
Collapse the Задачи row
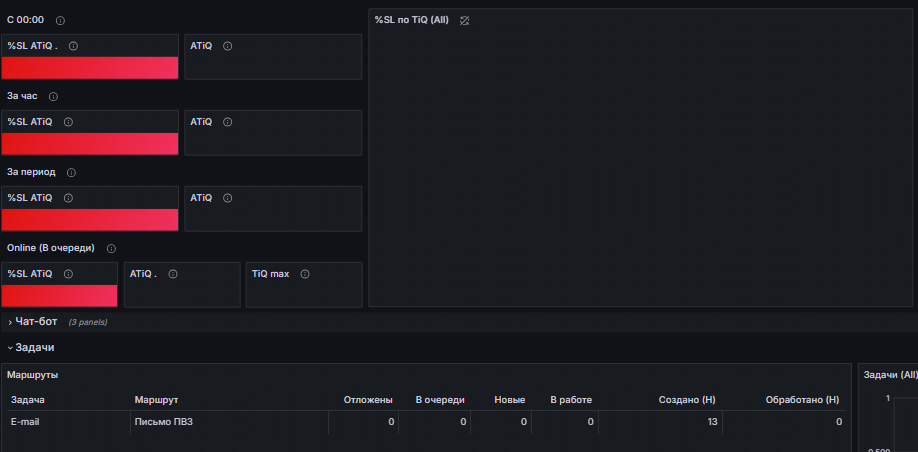(x=34, y=347)
